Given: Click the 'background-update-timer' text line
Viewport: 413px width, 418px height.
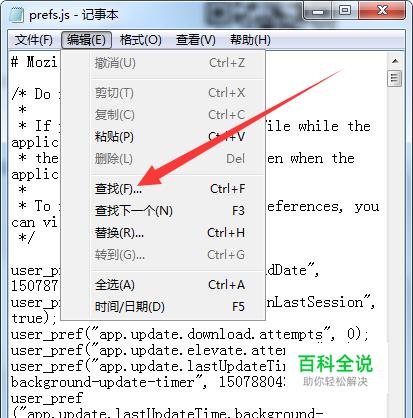Looking at the screenshot, I should click(x=147, y=382).
